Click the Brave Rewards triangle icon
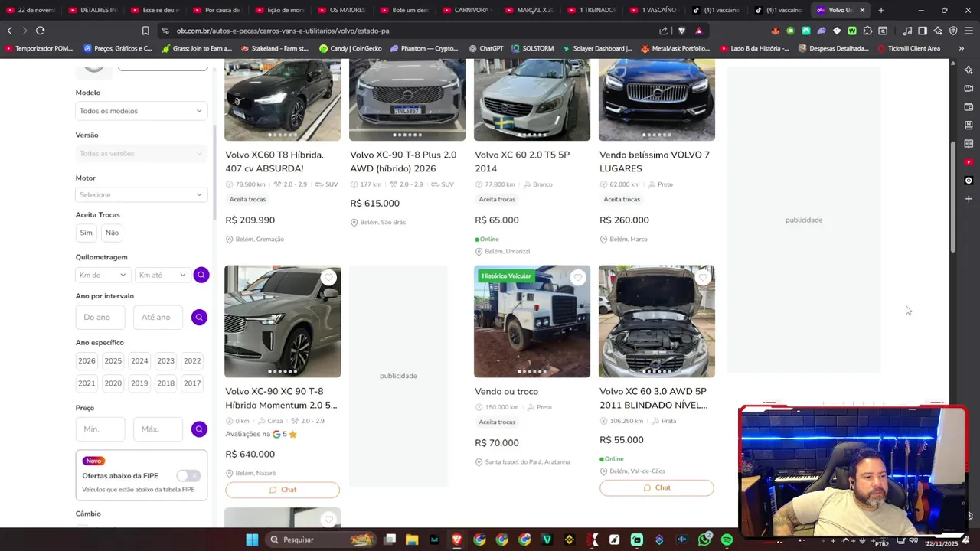The width and height of the screenshot is (980, 551). (699, 31)
